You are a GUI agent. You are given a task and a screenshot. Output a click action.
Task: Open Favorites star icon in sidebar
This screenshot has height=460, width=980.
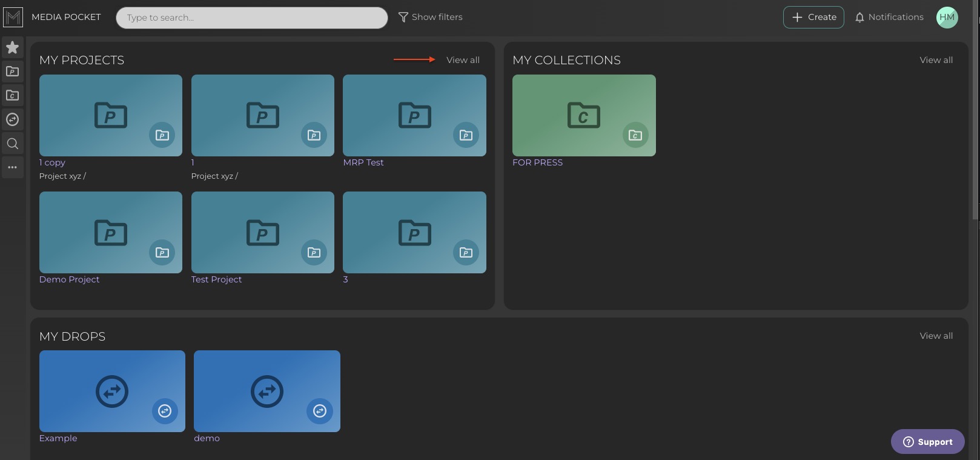(12, 47)
